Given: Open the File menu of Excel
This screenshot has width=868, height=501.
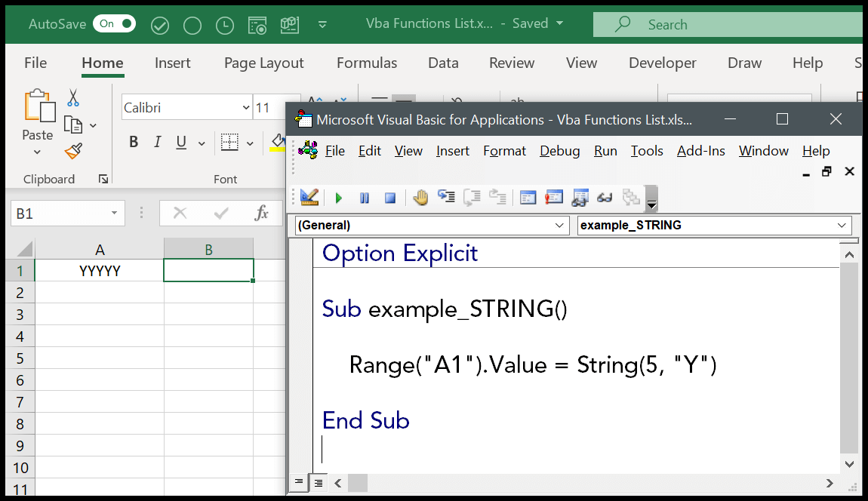Looking at the screenshot, I should (x=35, y=63).
